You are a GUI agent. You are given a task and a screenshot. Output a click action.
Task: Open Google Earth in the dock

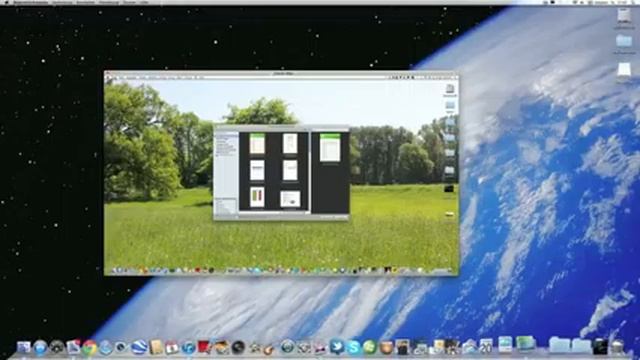139,347
